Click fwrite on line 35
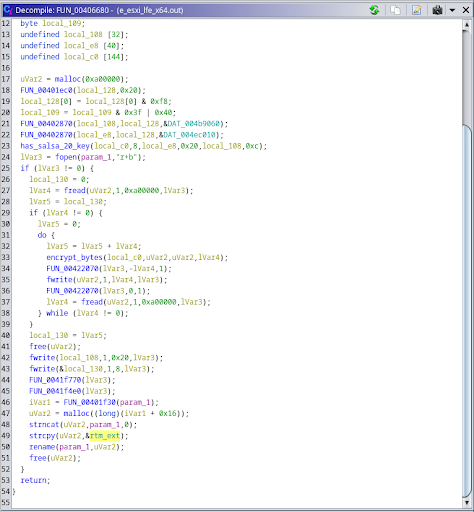 [x=59, y=280]
